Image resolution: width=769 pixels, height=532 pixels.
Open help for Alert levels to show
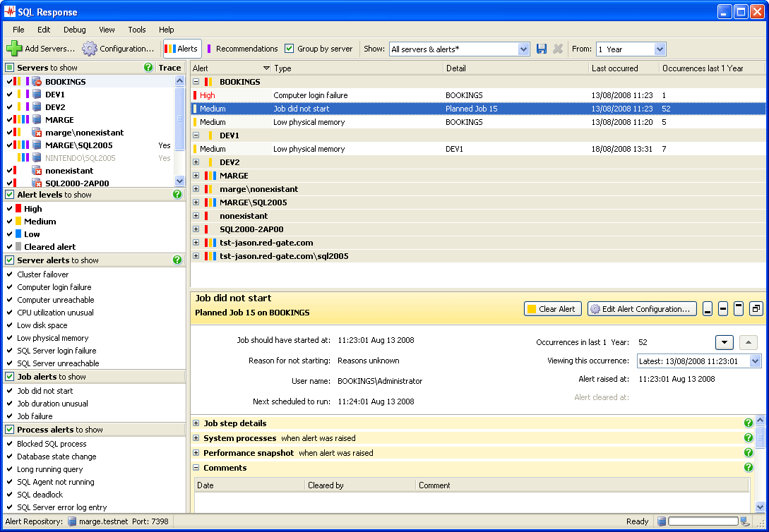[177, 195]
